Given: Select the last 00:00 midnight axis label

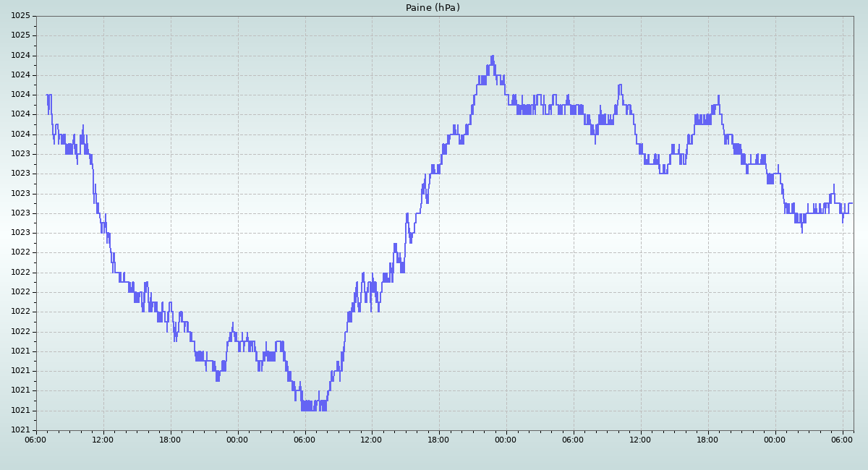Looking at the screenshot, I should pyautogui.click(x=775, y=439).
